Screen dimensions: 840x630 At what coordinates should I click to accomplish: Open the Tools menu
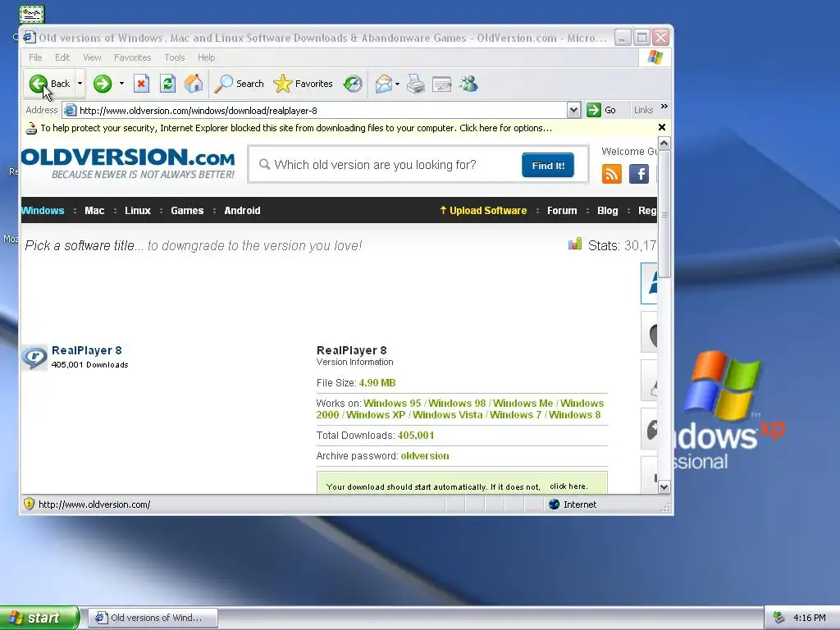[174, 57]
